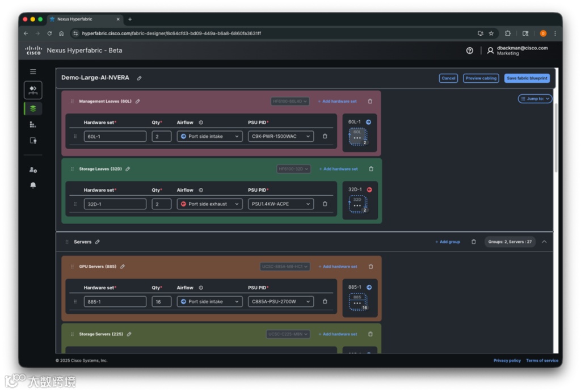Delete the Servers section
This screenshot has height=392, width=581.
coord(474,242)
